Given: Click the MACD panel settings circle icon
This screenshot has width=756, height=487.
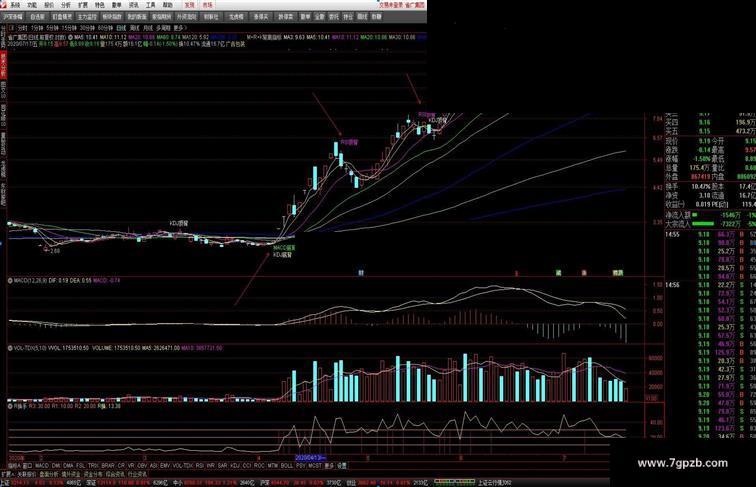Looking at the screenshot, I should tap(10, 280).
